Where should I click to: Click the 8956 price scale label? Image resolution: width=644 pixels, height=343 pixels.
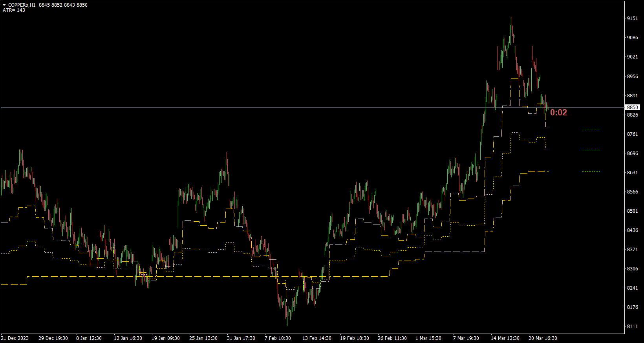632,77
